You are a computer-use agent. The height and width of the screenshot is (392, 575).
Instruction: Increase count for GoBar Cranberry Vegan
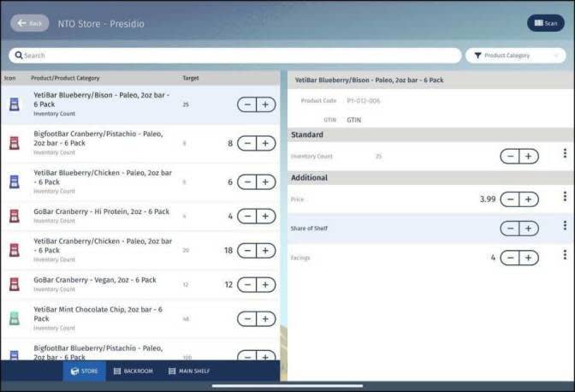[x=266, y=284]
